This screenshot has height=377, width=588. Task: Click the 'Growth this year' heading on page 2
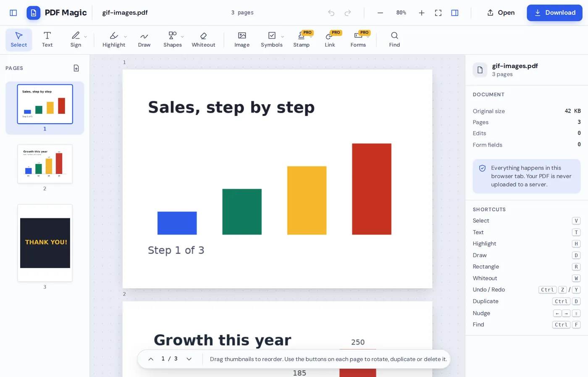222,340
